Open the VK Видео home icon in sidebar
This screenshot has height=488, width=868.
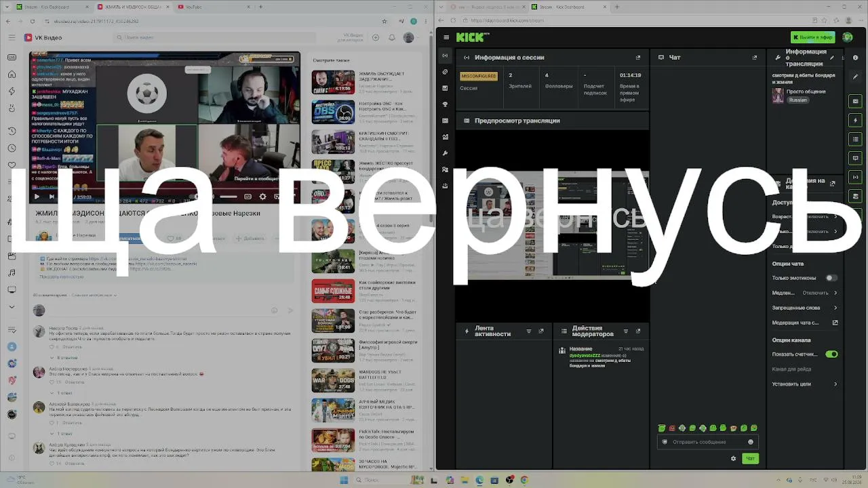(x=12, y=75)
